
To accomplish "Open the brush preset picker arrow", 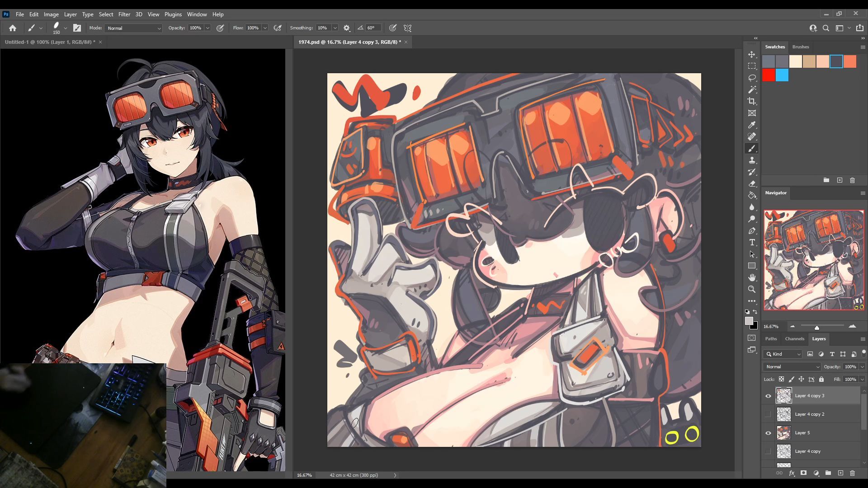I will click(66, 28).
